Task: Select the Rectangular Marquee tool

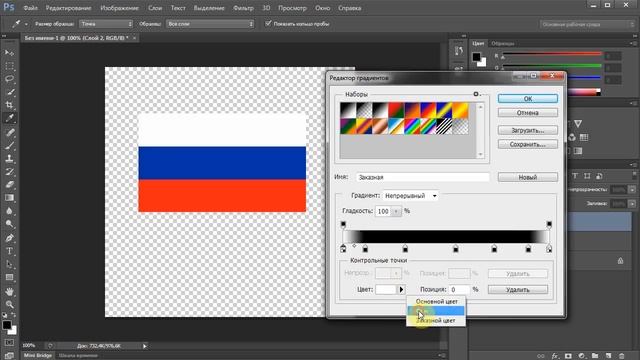Action: click(9, 66)
